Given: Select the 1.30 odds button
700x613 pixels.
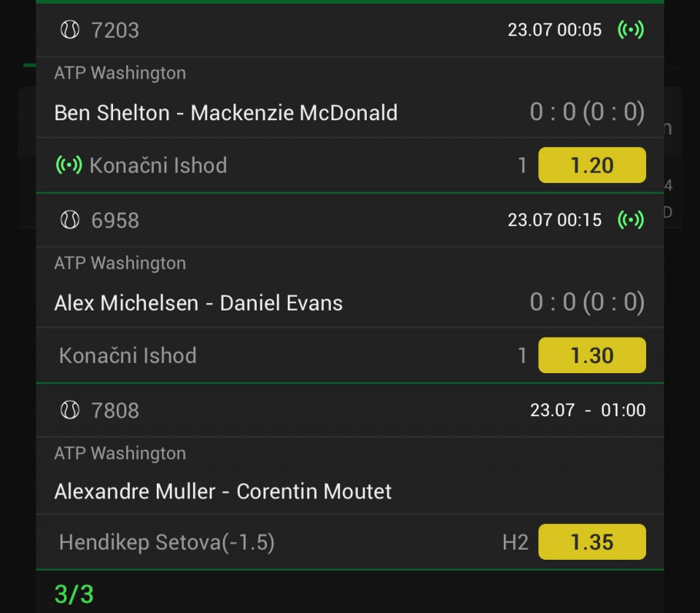Looking at the screenshot, I should [592, 355].
